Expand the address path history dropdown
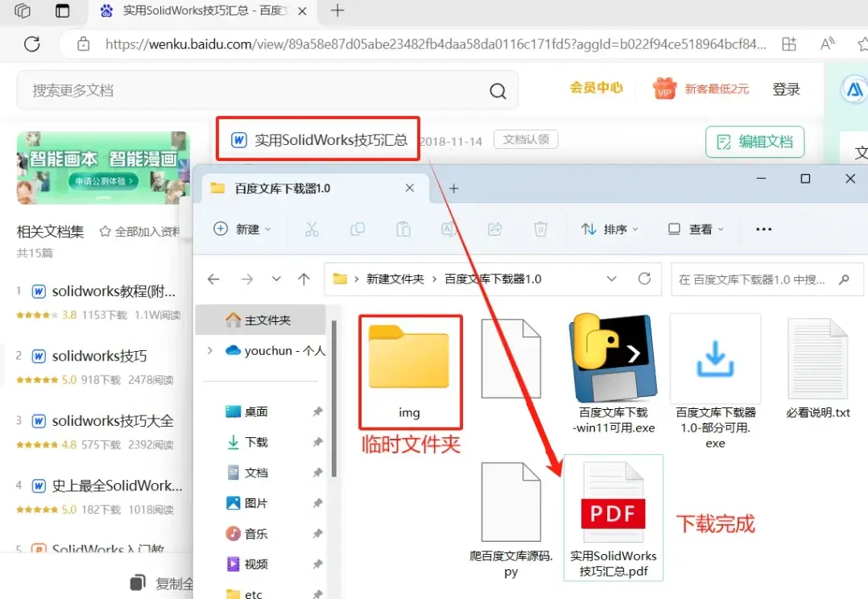 (x=611, y=279)
